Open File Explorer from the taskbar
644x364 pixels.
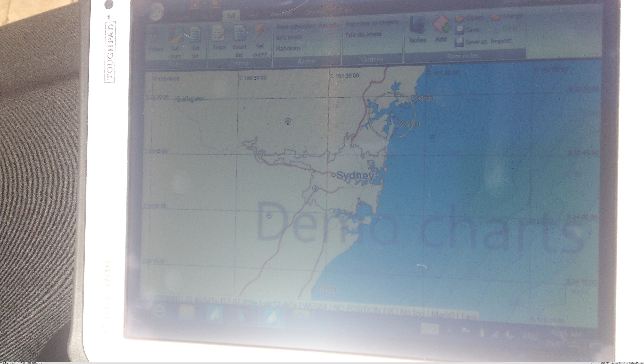click(186, 313)
